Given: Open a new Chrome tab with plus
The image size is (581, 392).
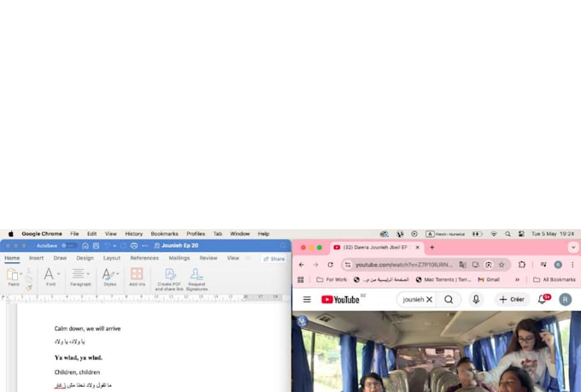Looking at the screenshot, I should (432, 247).
